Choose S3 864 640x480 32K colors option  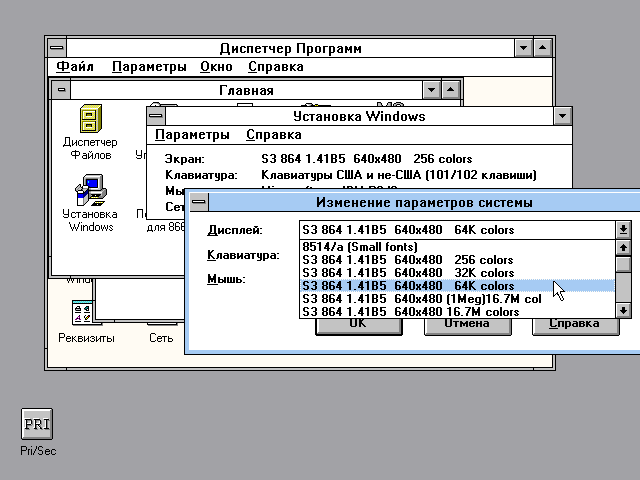(x=457, y=273)
